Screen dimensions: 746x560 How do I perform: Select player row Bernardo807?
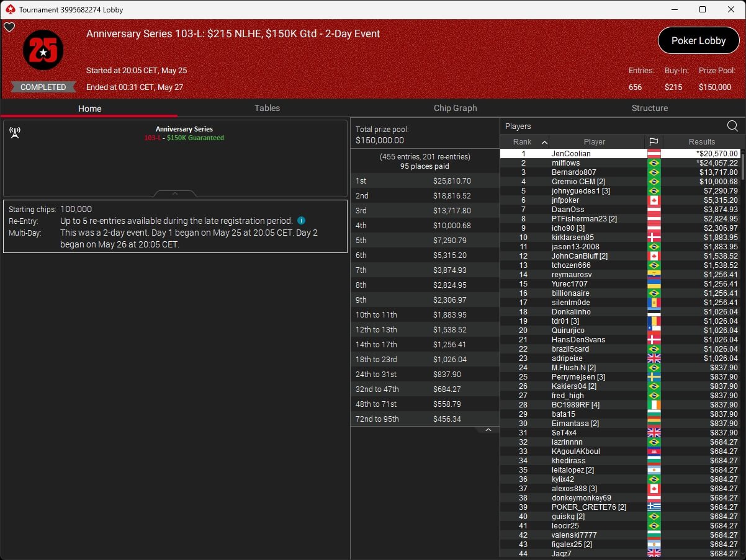[621, 172]
